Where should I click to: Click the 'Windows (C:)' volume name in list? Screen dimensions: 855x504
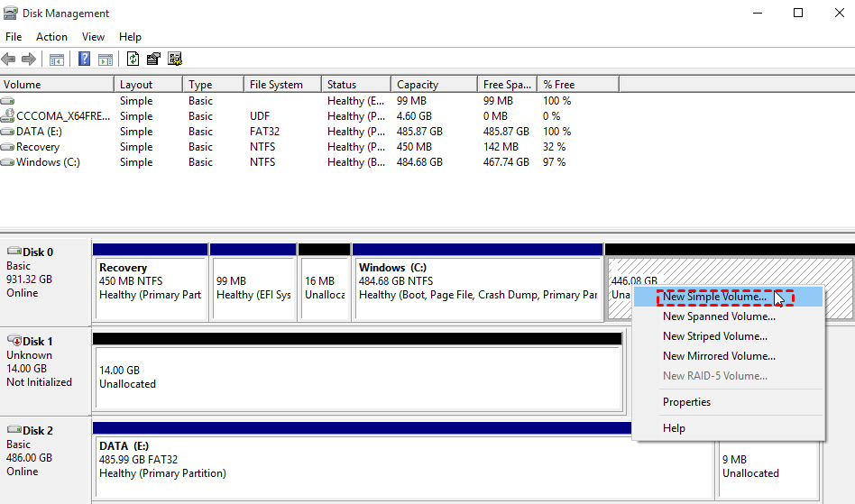[x=48, y=161]
